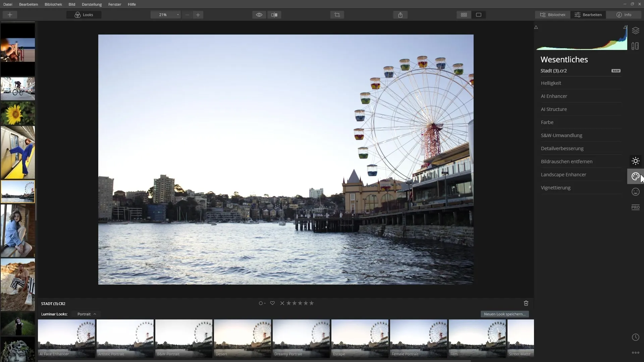Expand the Bildrauschen entfernen tool
Image resolution: width=644 pixels, height=362 pixels.
[581, 162]
